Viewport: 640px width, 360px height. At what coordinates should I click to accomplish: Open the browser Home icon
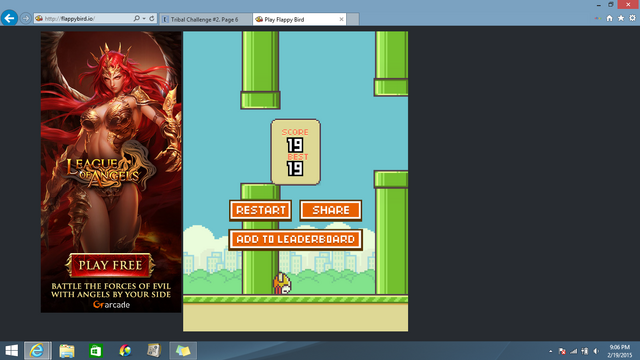pos(609,18)
